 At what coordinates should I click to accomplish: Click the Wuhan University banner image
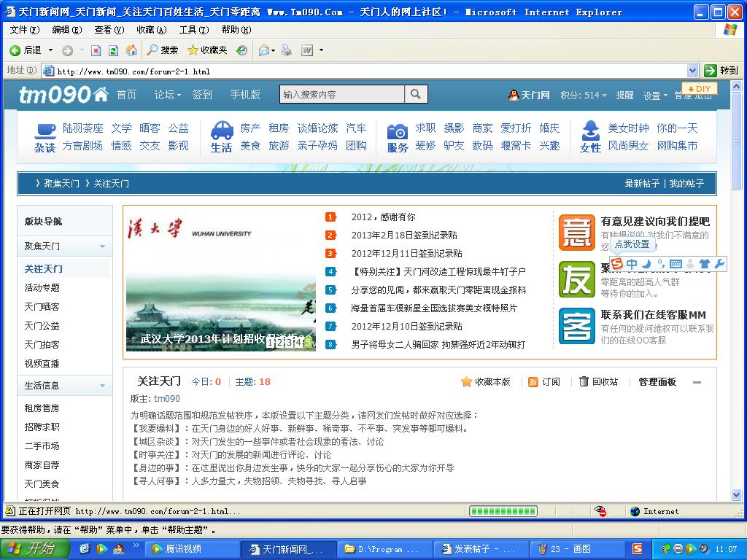(x=220, y=279)
